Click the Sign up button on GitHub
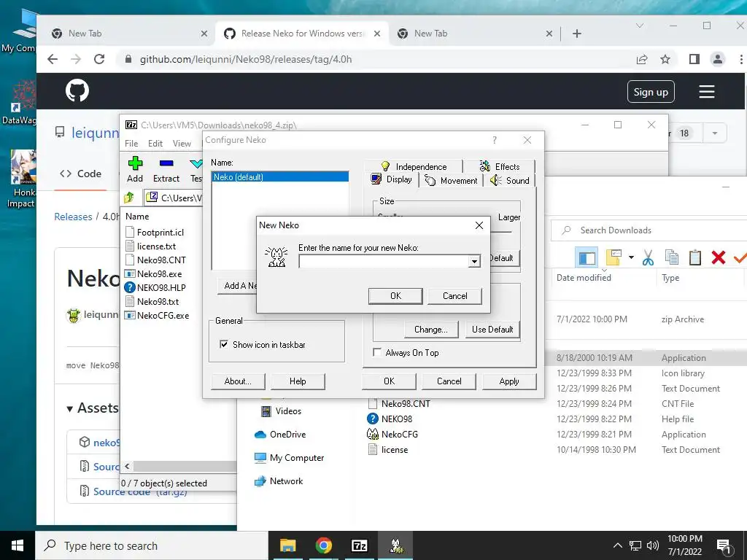747x560 pixels. [x=651, y=92]
